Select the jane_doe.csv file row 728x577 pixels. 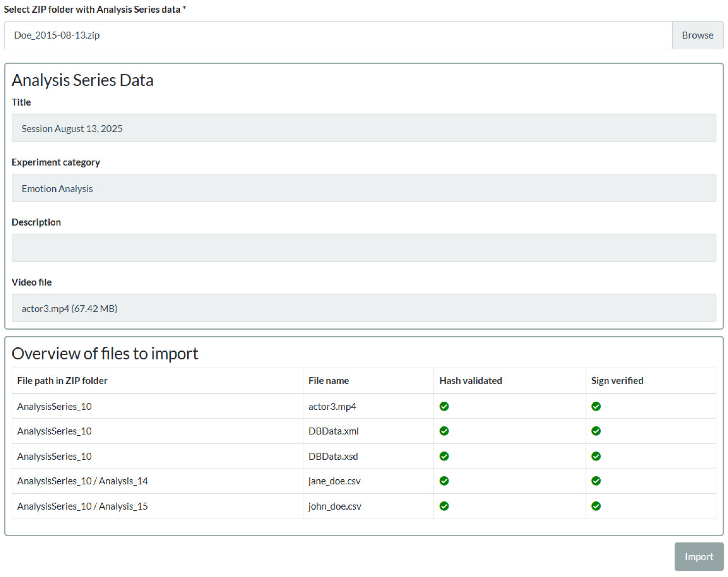334,481
